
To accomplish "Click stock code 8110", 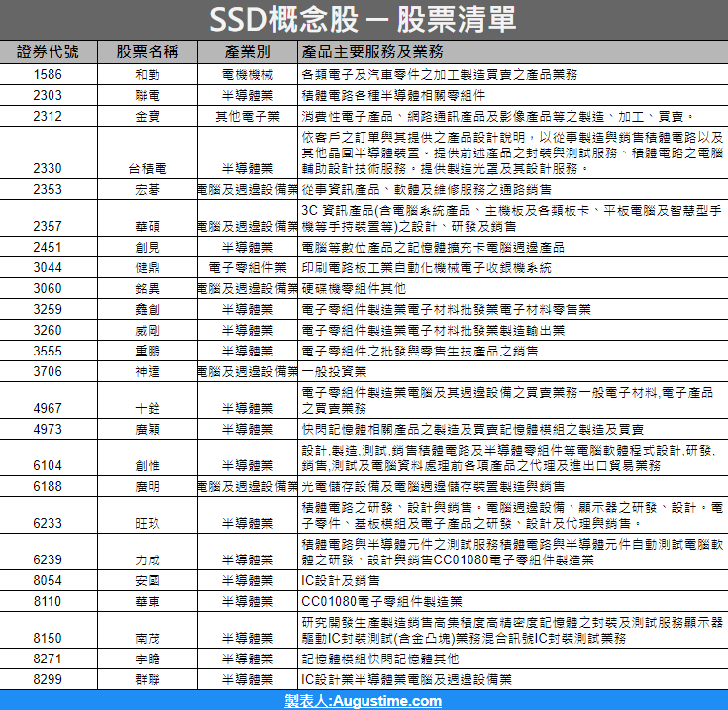I will pyautogui.click(x=48, y=602).
